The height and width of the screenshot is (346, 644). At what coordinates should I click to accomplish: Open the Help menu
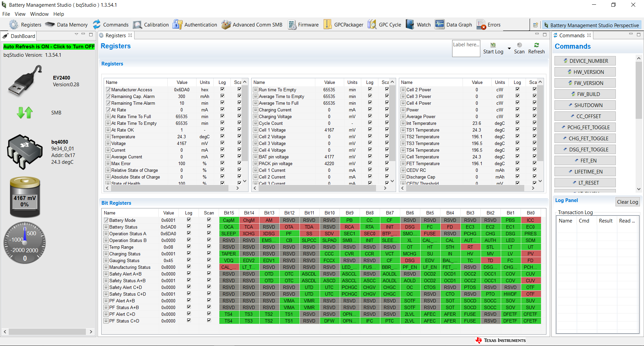[59, 14]
